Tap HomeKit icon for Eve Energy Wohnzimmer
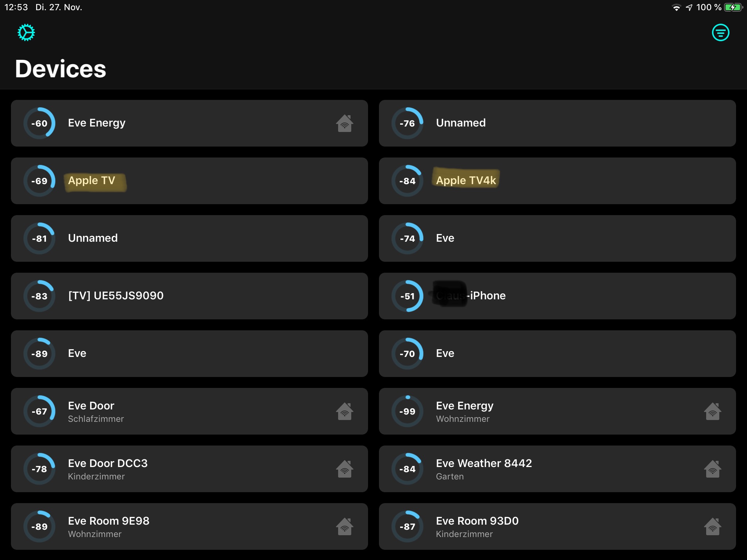Image resolution: width=747 pixels, height=560 pixels. click(x=712, y=411)
